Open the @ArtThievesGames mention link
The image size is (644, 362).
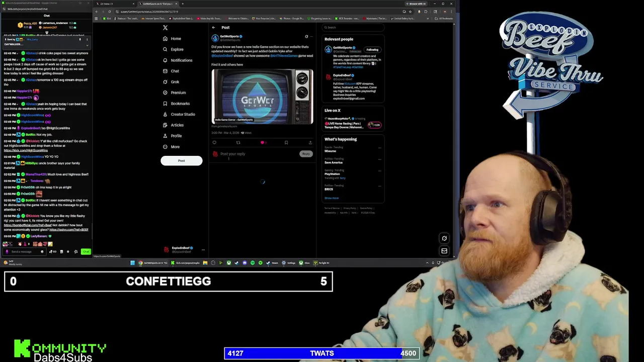(284, 56)
